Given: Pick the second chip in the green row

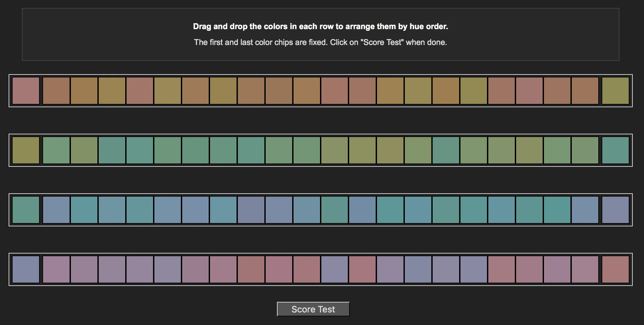Looking at the screenshot, I should (56, 150).
